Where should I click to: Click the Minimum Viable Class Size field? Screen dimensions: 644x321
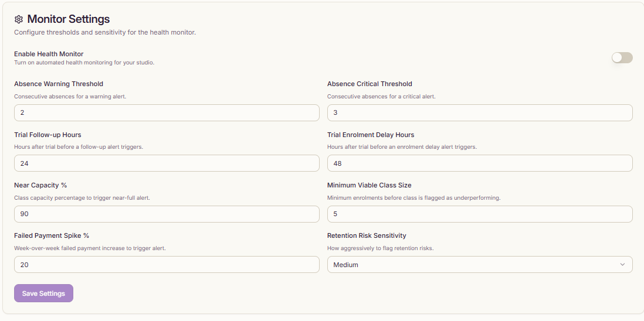click(479, 214)
